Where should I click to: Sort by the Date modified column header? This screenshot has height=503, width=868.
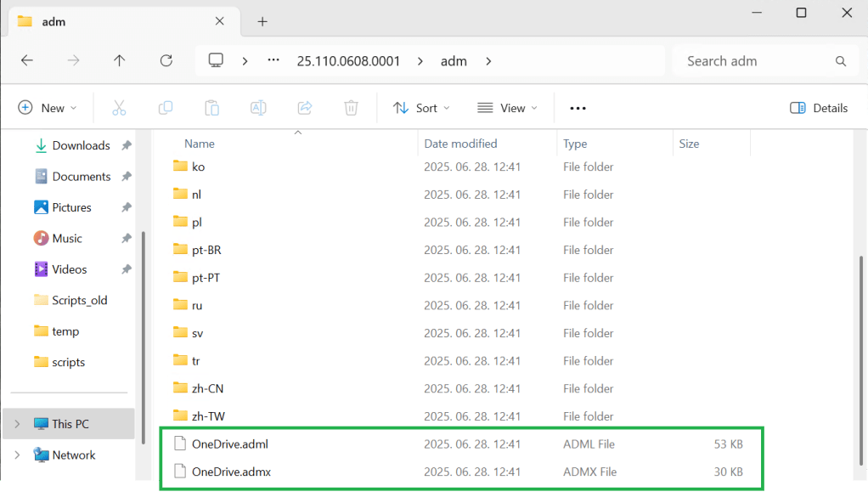coord(461,144)
